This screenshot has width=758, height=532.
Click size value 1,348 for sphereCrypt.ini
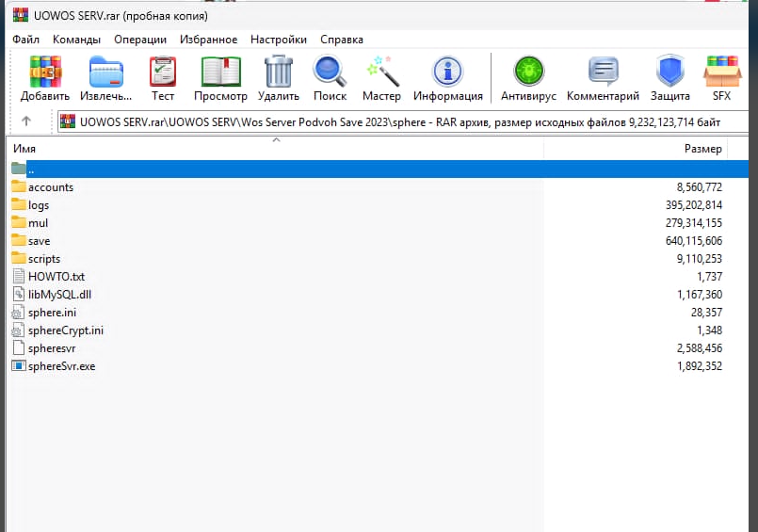(709, 330)
